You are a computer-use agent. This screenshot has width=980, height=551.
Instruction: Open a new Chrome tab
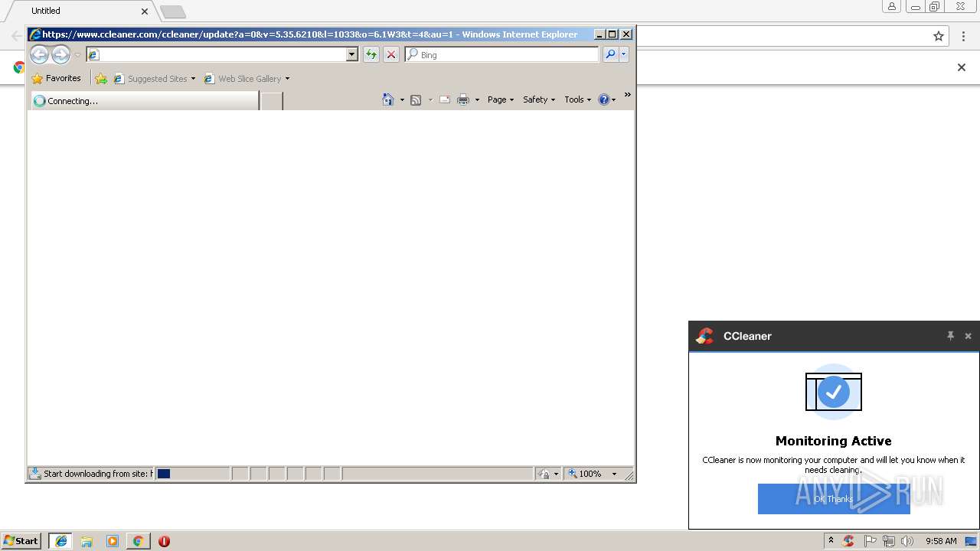coord(173,11)
